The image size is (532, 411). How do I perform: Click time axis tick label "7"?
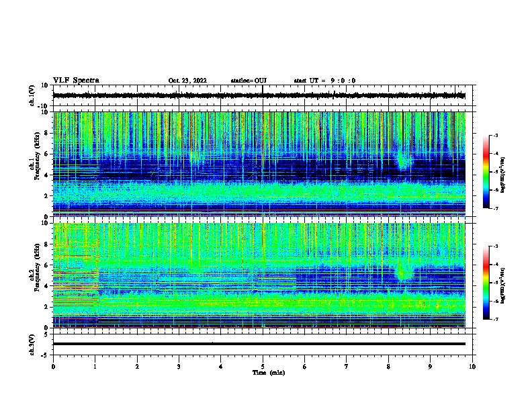coord(347,367)
